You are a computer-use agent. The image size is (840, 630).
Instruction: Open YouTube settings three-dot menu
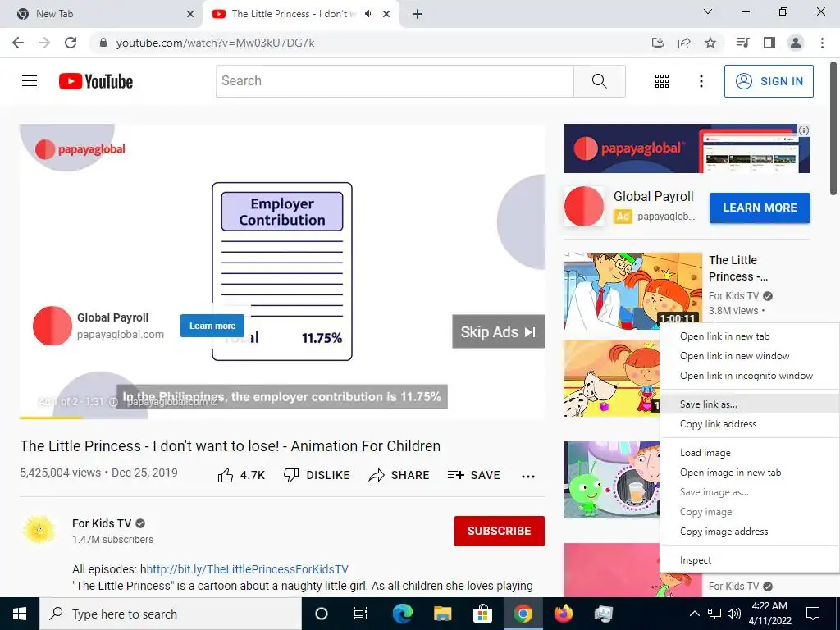point(701,81)
